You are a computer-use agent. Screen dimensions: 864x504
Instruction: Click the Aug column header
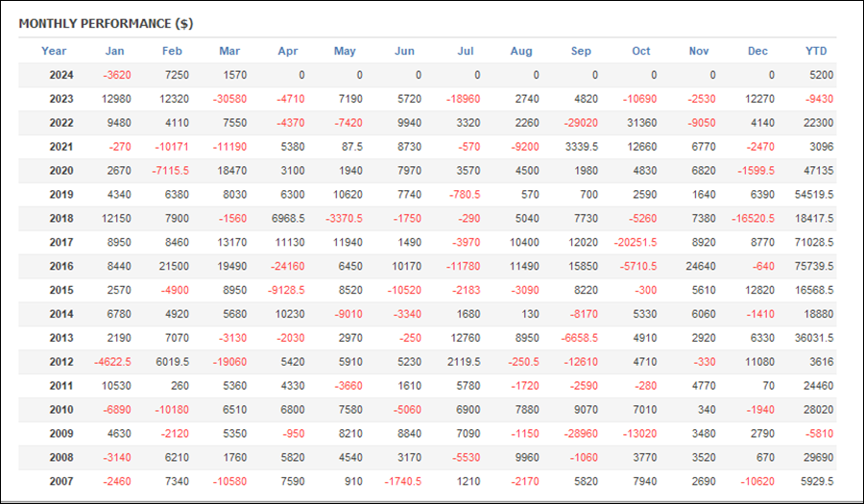tap(521, 51)
